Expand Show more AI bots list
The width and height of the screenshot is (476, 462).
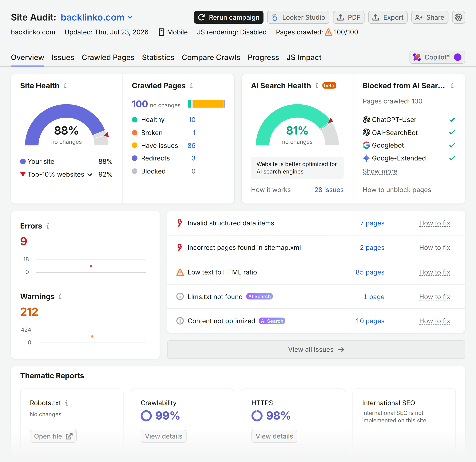[x=380, y=171]
